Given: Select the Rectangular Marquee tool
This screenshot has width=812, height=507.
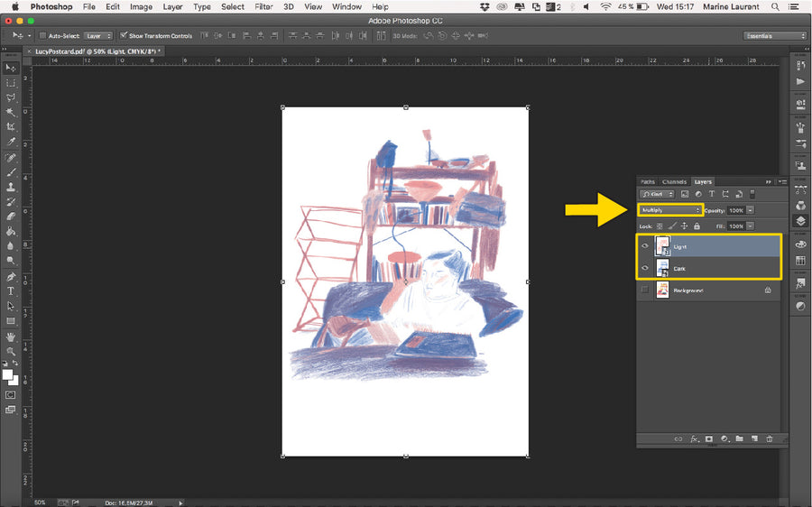Looking at the screenshot, I should pyautogui.click(x=10, y=83).
